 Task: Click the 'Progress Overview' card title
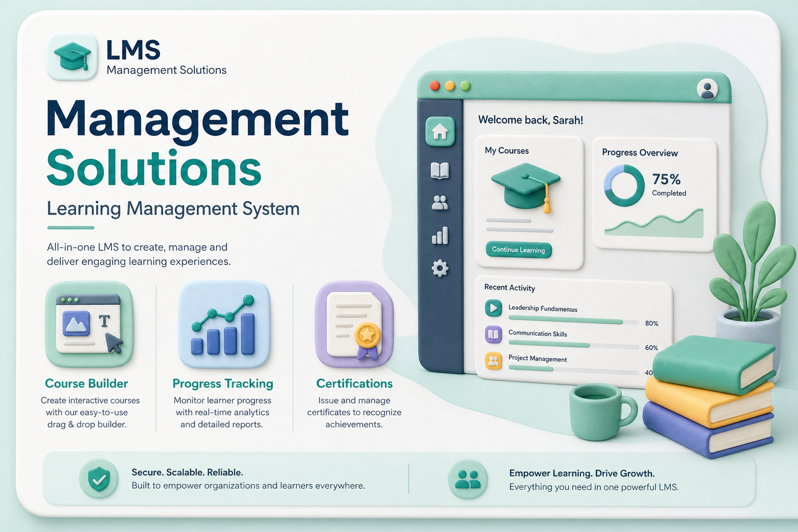pos(640,153)
